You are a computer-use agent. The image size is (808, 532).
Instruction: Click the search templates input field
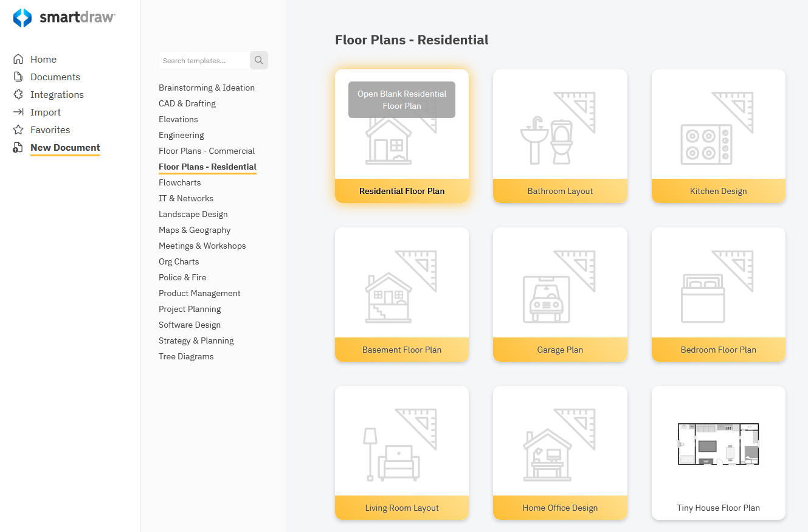[204, 60]
